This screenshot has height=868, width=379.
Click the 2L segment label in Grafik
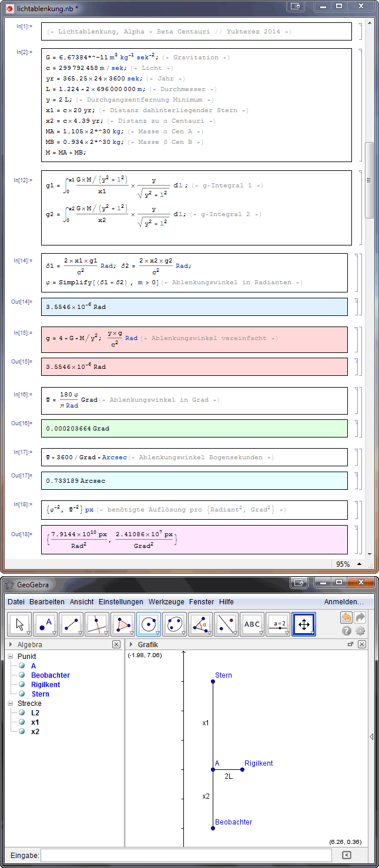229,776
